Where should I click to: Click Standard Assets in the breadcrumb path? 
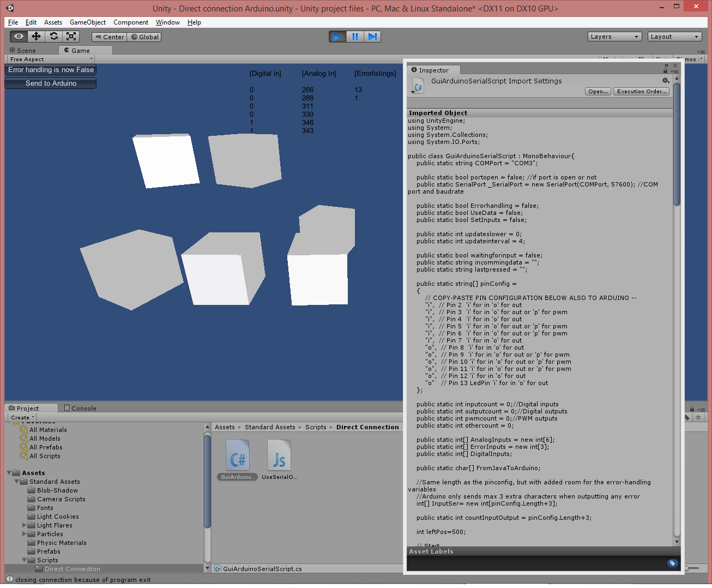coord(270,427)
